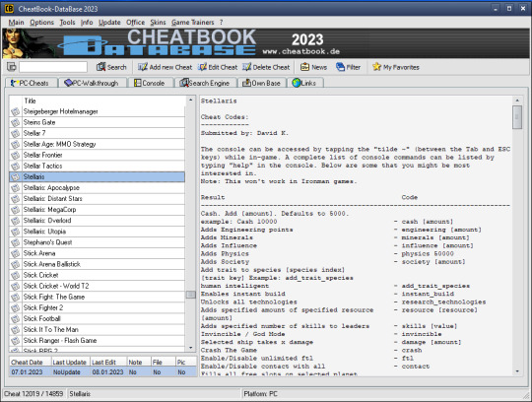Viewport: 532px width, 402px height.
Task: Click the Pic column header
Action: [x=186, y=362]
